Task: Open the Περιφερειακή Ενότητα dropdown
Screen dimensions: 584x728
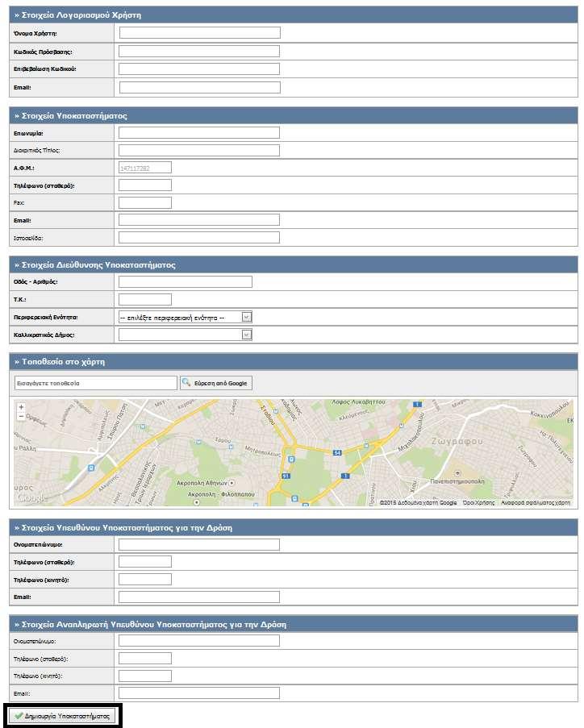Action: coord(186,317)
